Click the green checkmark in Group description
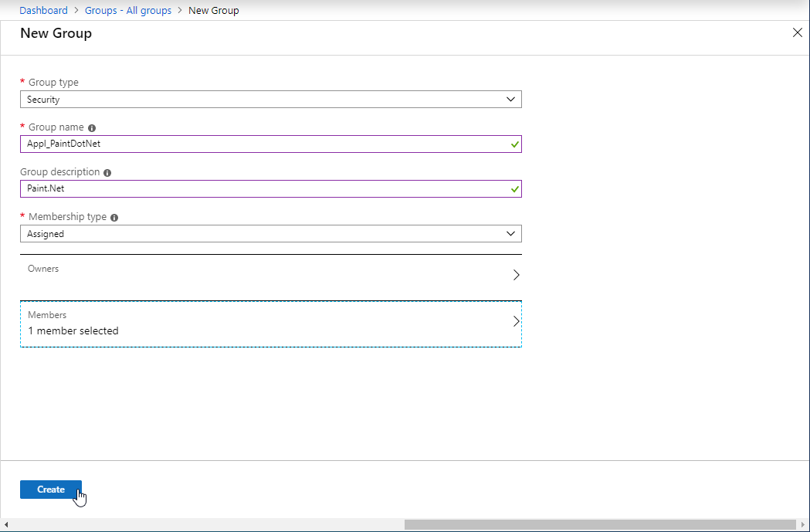Screen dimensions: 810x532 point(515,189)
